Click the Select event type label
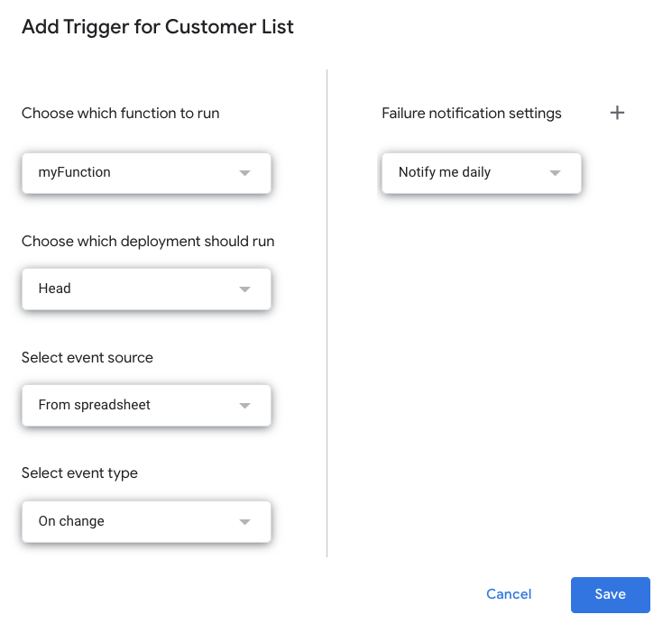Image resolution: width=672 pixels, height=633 pixels. (79, 473)
